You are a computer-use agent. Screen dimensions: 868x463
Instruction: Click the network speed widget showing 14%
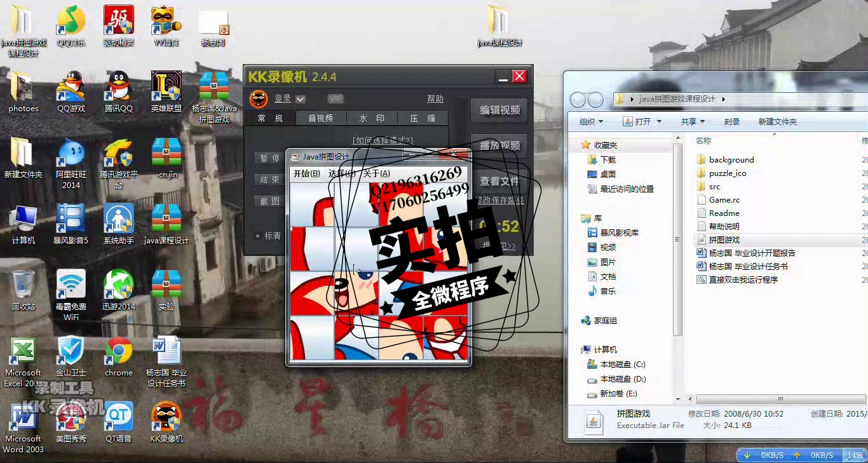pos(801,455)
